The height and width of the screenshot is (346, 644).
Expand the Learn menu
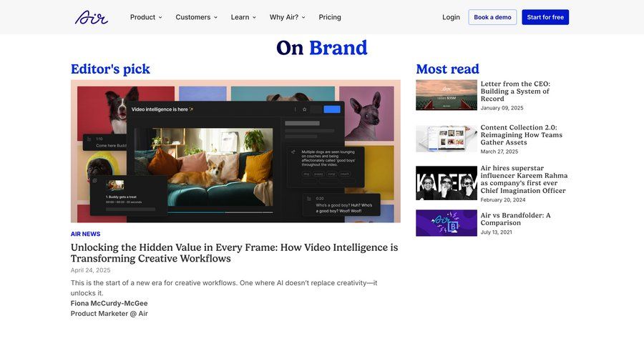[243, 17]
